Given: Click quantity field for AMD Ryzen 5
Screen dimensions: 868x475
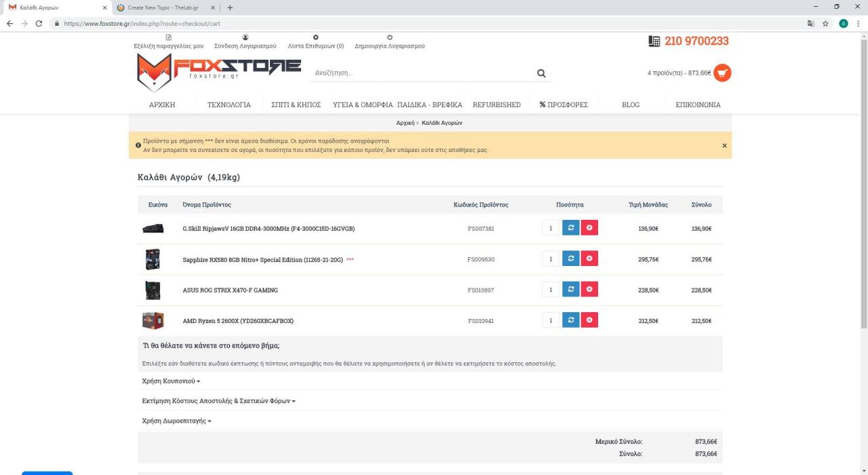Looking at the screenshot, I should 551,320.
